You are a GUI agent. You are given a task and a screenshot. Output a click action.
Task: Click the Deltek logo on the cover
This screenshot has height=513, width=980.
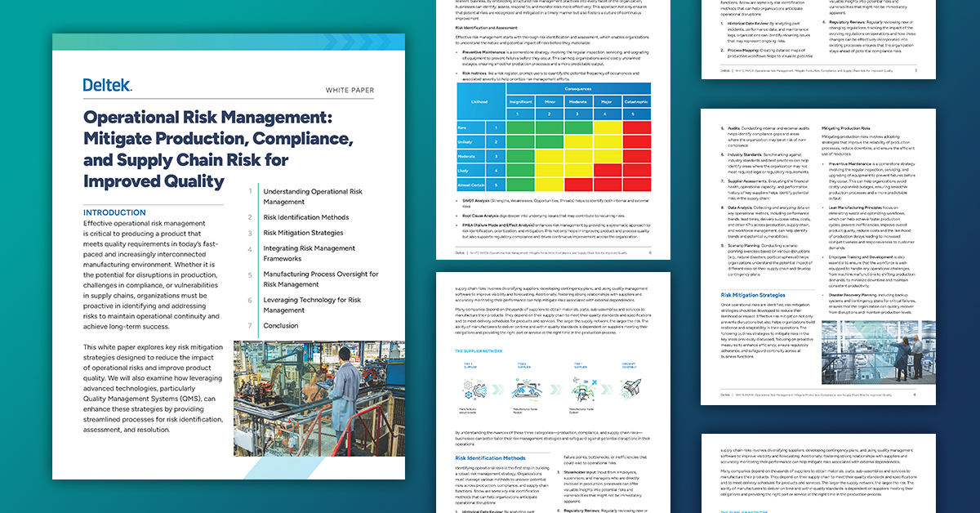click(x=107, y=85)
